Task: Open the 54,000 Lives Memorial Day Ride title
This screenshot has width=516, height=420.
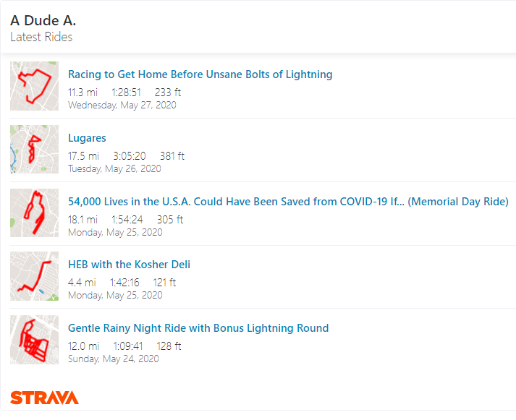Action: point(288,201)
